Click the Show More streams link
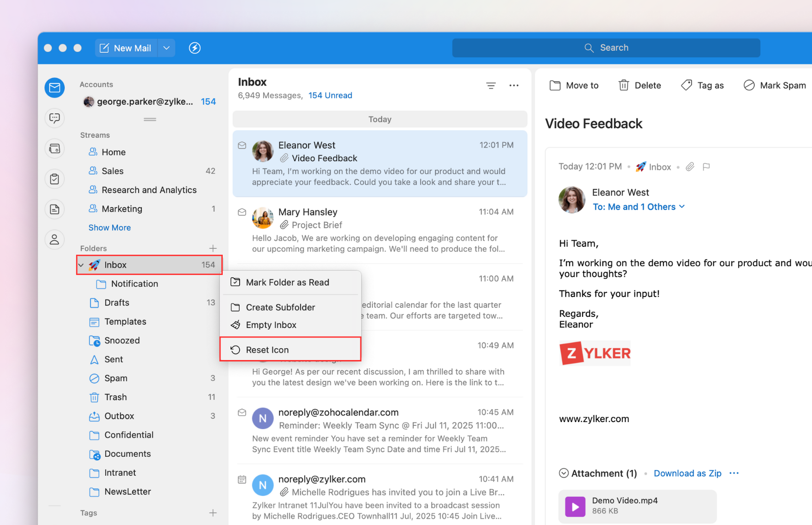This screenshot has height=525, width=812. [x=109, y=227]
